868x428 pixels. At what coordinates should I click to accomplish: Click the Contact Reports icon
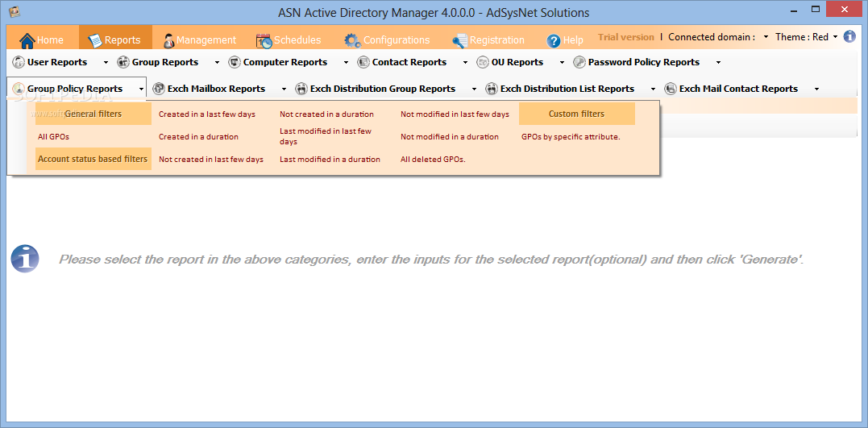363,62
